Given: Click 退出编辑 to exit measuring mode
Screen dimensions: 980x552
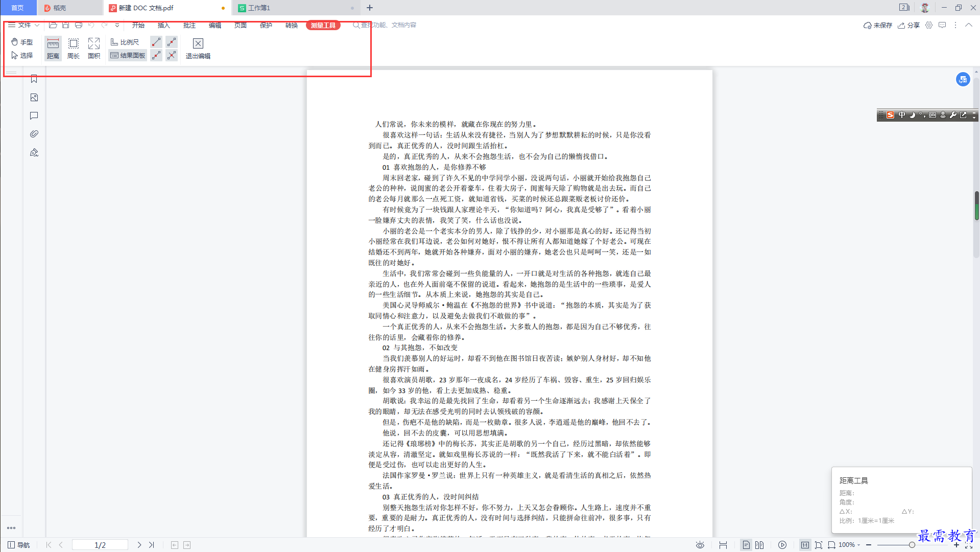Looking at the screenshot, I should (198, 49).
